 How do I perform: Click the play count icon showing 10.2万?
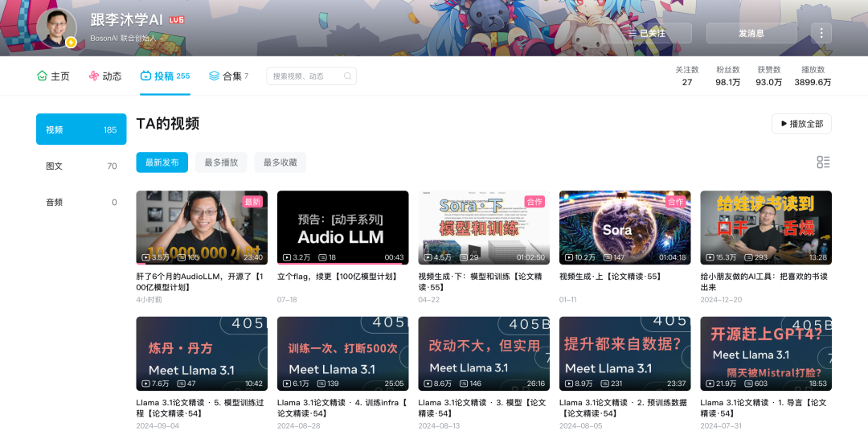click(x=568, y=257)
